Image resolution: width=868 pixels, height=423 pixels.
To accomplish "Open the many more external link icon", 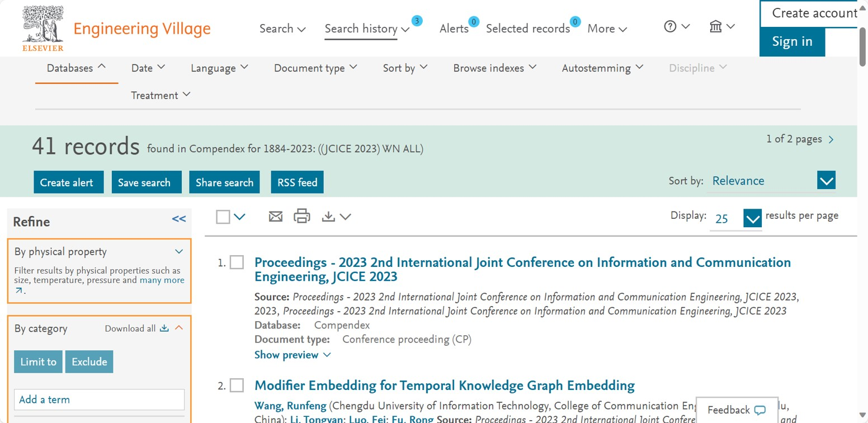I will (19, 290).
